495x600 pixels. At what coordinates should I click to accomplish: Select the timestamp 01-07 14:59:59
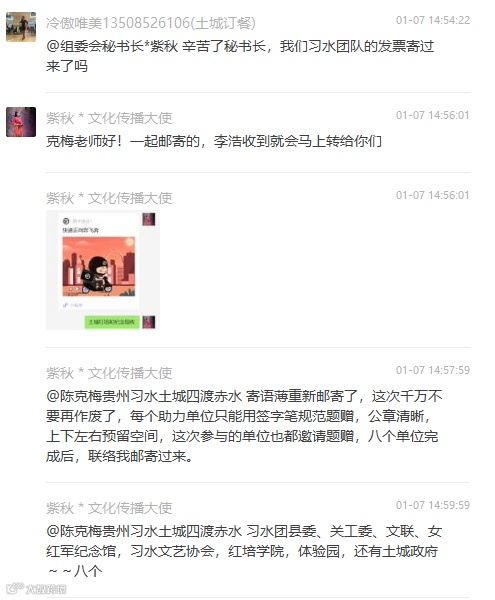point(433,505)
